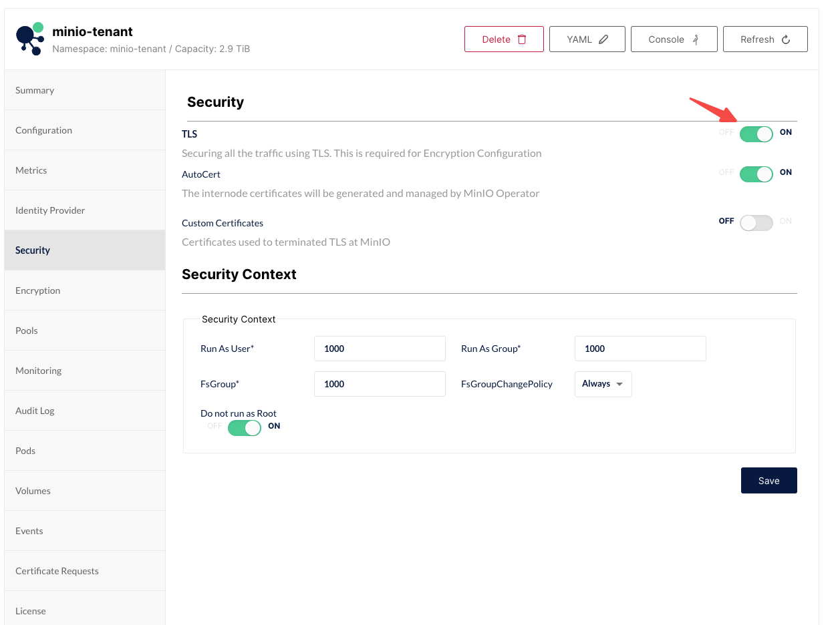
Task: Open the Certificate Requests page
Action: (x=57, y=570)
